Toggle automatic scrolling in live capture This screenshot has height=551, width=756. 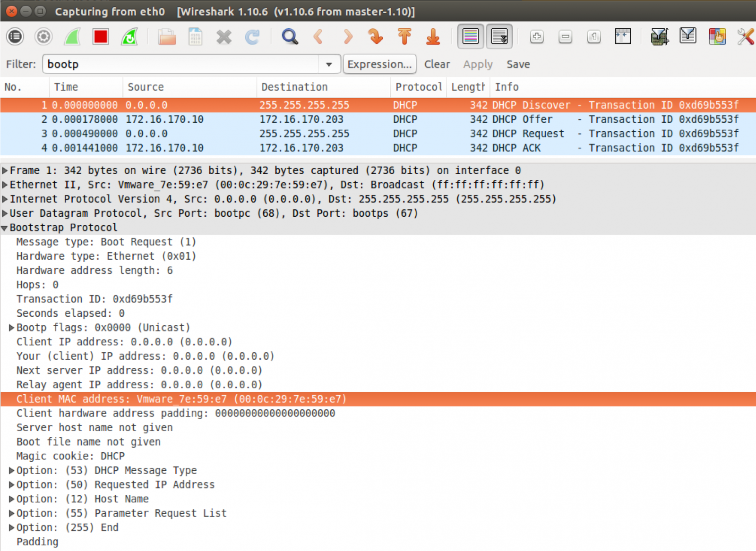coord(499,36)
